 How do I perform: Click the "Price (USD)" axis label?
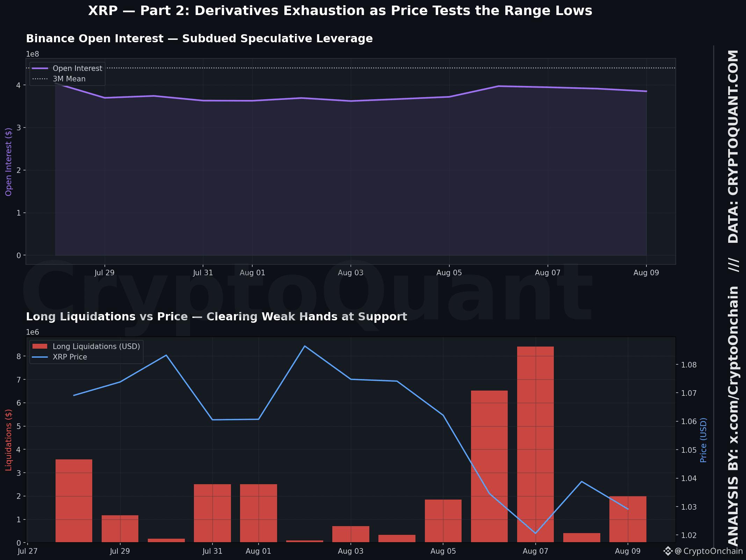(x=703, y=440)
